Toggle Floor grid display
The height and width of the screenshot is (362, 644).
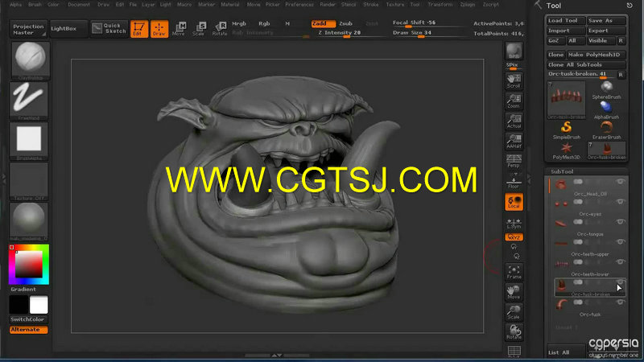(514, 182)
